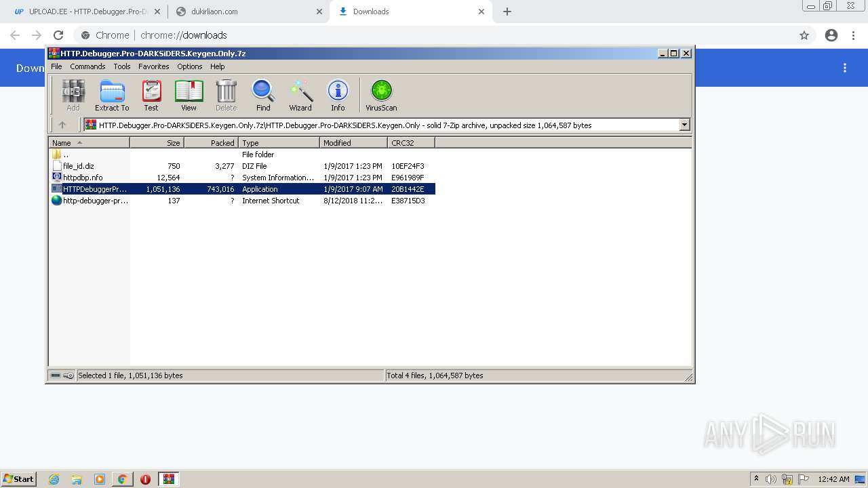Open Windows Media Player taskbar icon
Image resolution: width=868 pixels, height=488 pixels.
click(x=100, y=479)
